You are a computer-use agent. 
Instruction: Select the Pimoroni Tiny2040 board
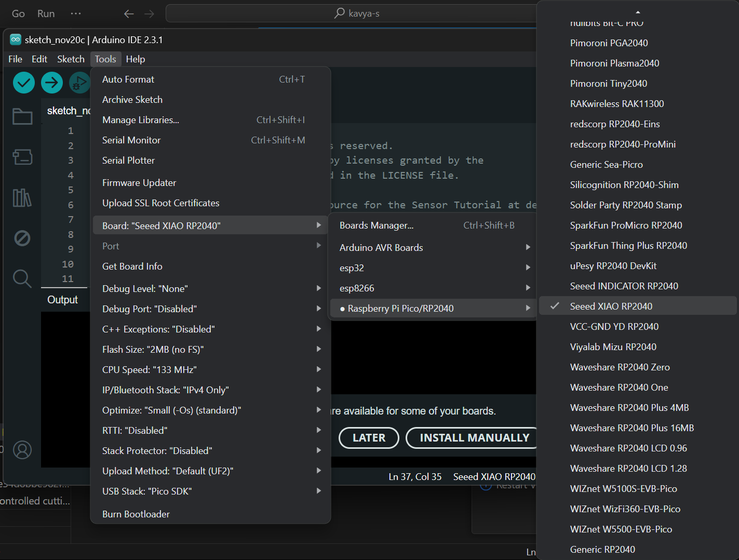(638, 83)
